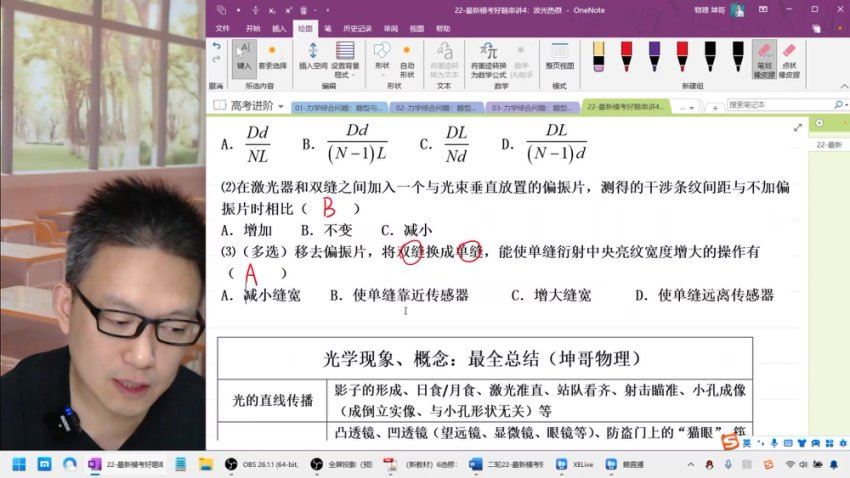Pick the second red pen
850x478 pixels.
pyautogui.click(x=682, y=56)
